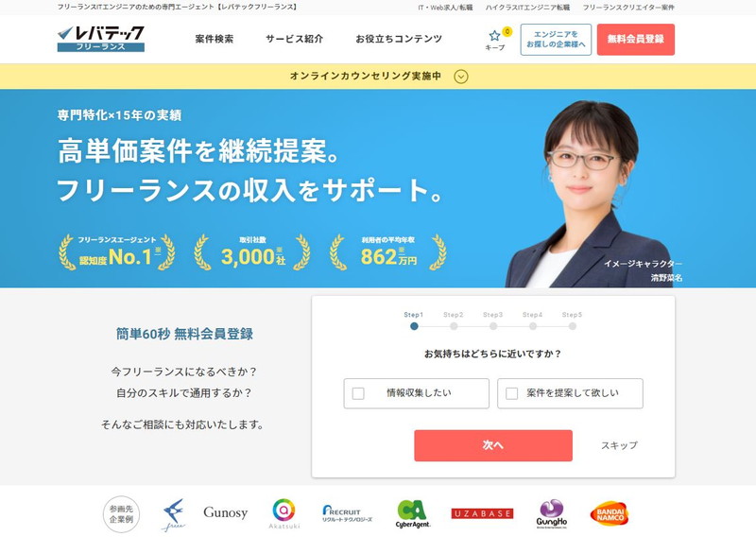Click the BANDAI NAMCO logo
The image size is (756, 554).
610,514
